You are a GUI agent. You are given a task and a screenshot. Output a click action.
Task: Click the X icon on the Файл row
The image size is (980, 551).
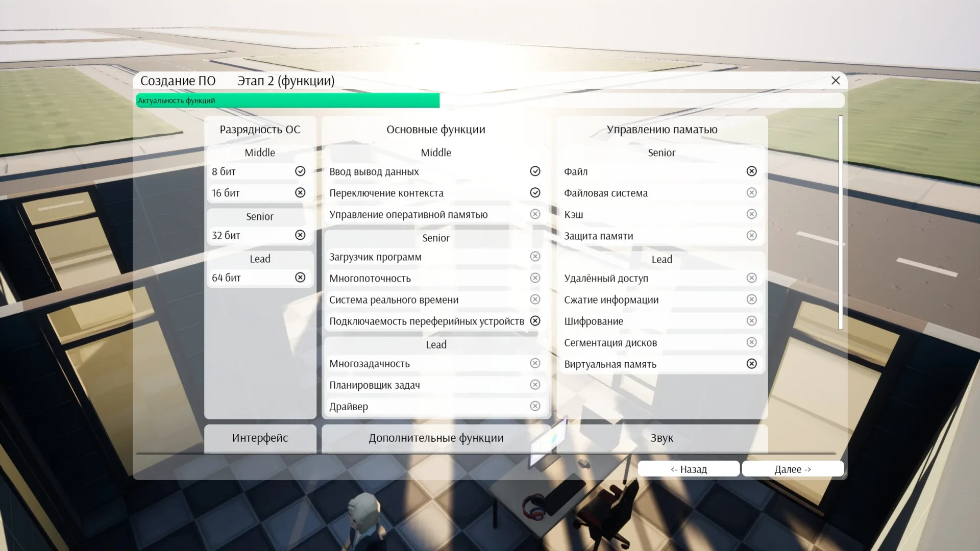(x=751, y=171)
